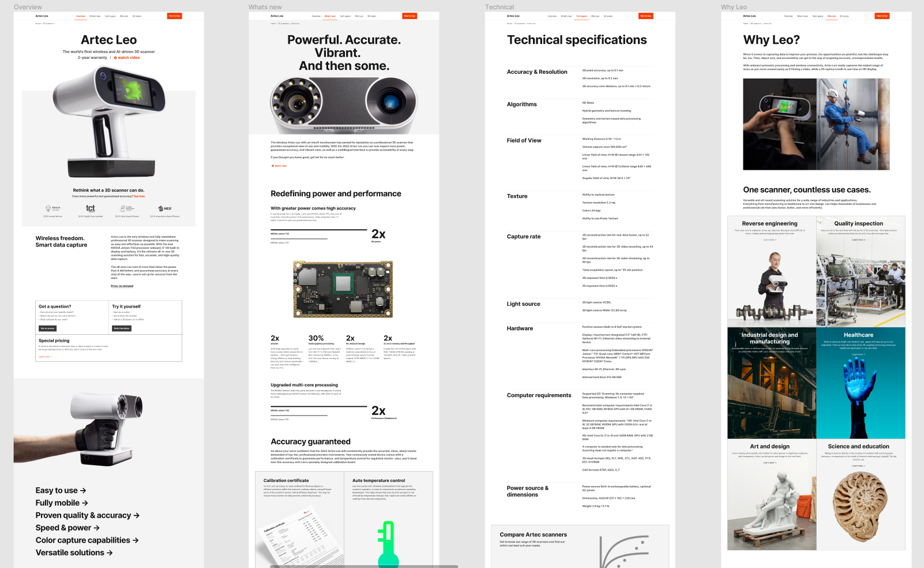
Task: Click How to buy in Technical frame
Action: coord(646,16)
